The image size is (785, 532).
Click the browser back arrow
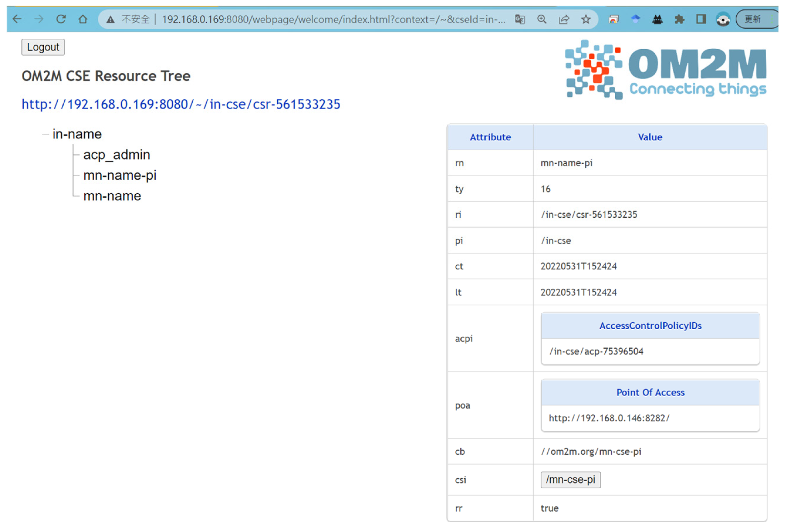tap(17, 19)
